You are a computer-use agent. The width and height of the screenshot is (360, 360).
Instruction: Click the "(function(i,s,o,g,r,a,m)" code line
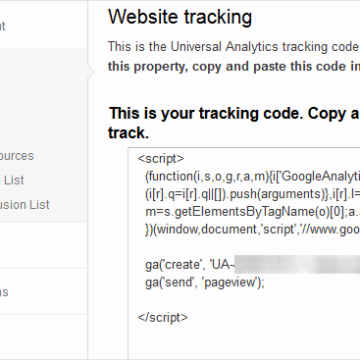(252, 177)
